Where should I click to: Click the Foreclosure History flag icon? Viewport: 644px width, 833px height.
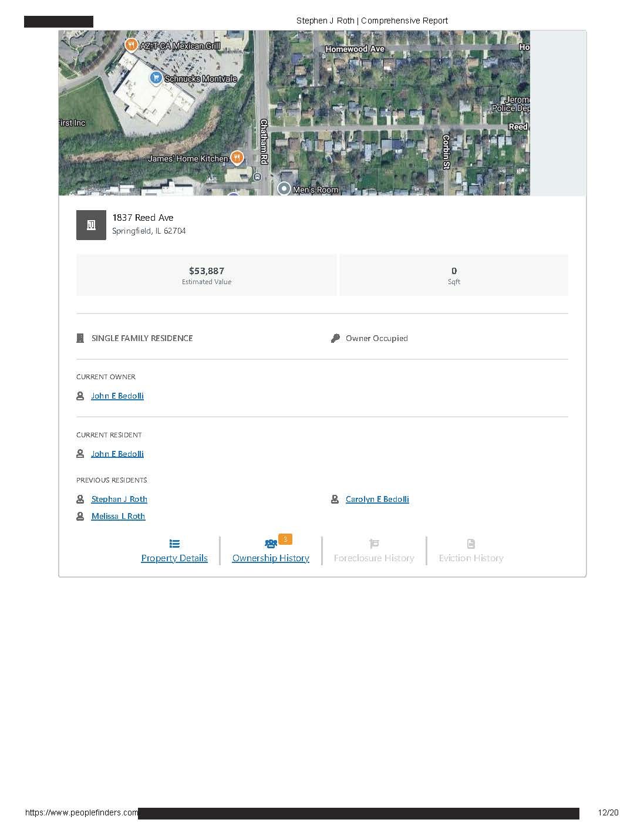coord(374,544)
